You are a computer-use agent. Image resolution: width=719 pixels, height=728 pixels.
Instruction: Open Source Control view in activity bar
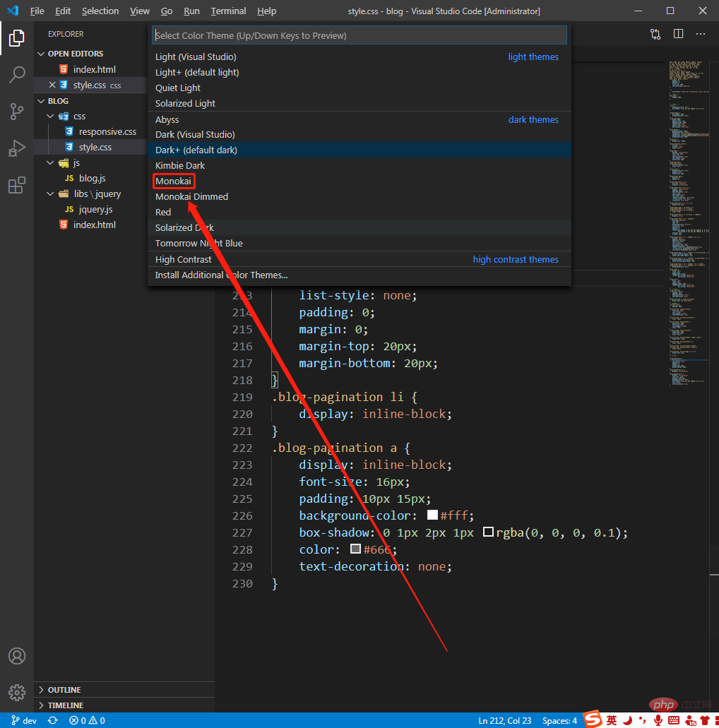coord(17,112)
